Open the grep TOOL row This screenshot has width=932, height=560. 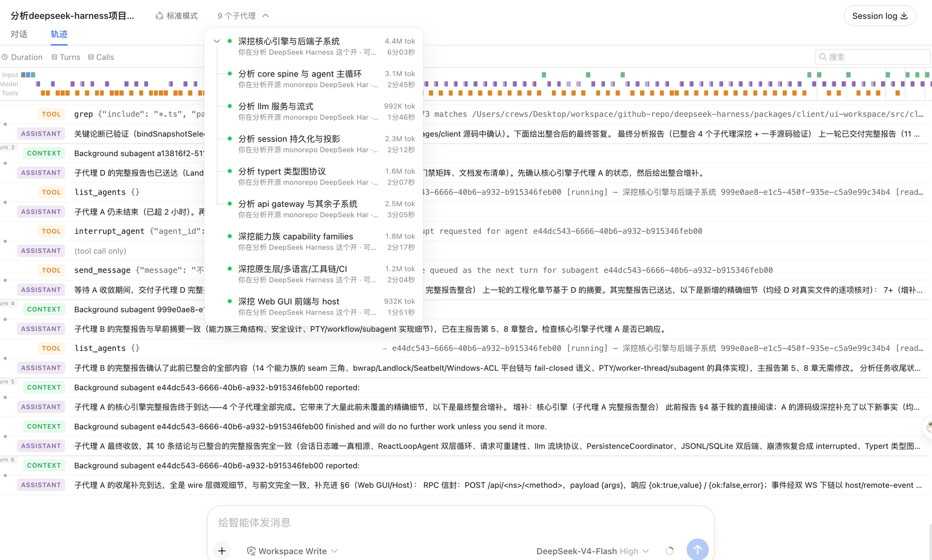tap(466, 114)
